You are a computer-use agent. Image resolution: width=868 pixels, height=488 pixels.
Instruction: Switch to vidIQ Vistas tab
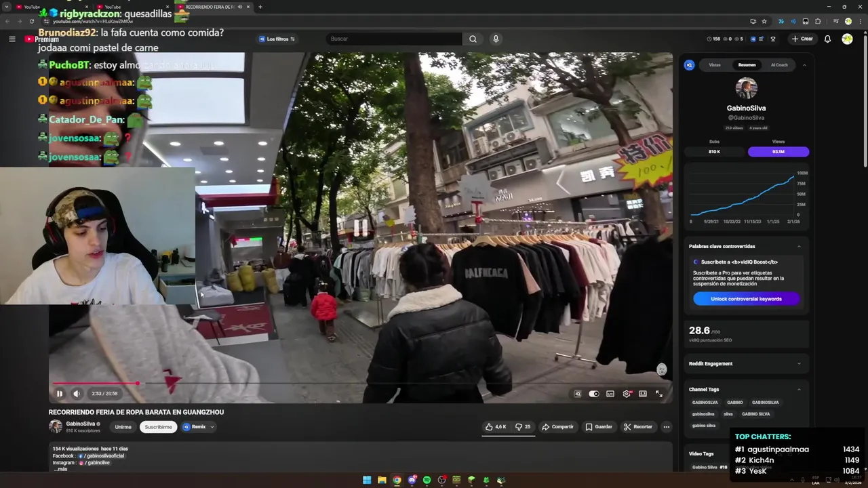point(715,65)
